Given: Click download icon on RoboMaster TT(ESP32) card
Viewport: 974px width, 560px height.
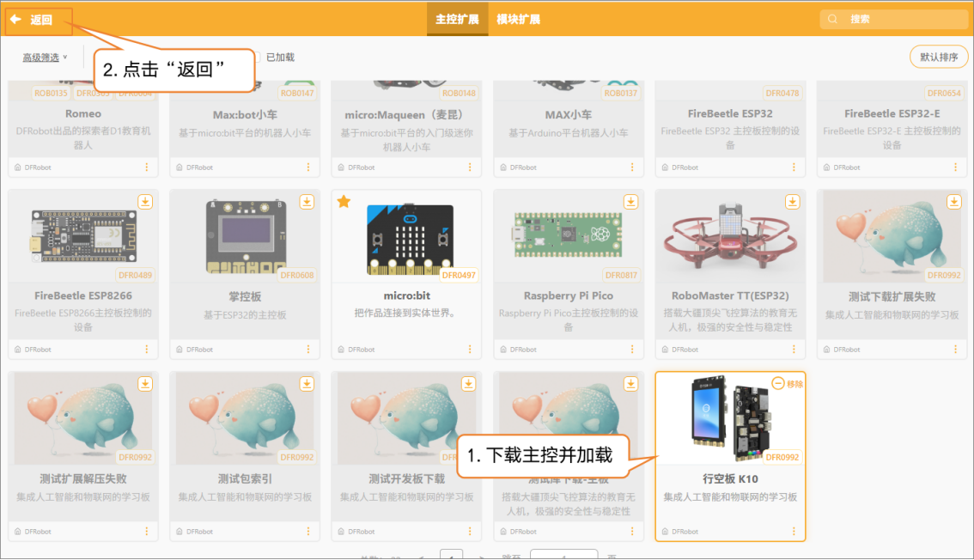Looking at the screenshot, I should click(x=792, y=201).
